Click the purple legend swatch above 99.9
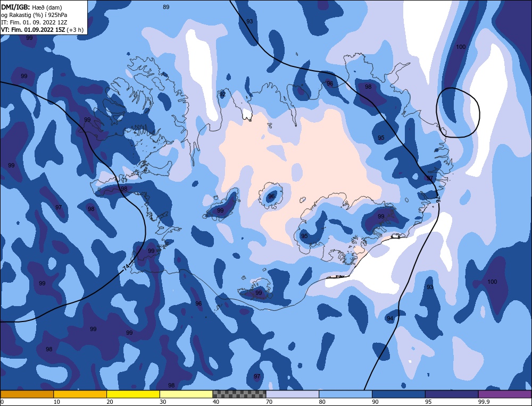 [505, 394]
